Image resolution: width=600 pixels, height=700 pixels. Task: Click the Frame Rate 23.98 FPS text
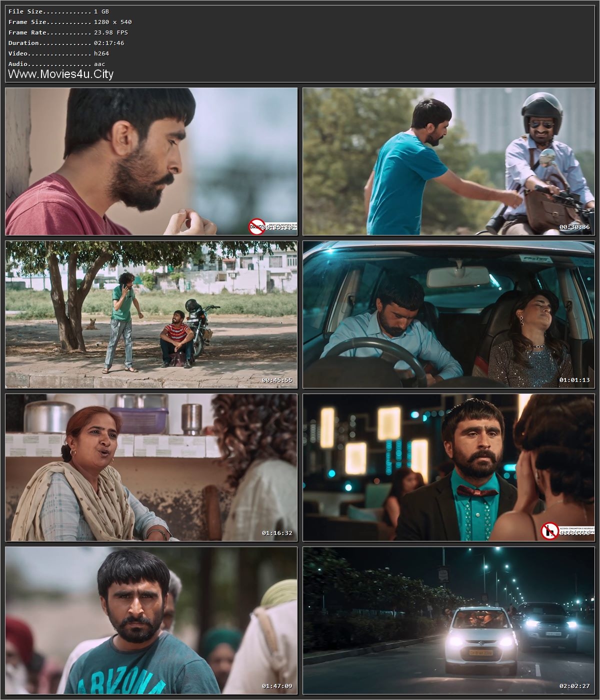[67, 32]
